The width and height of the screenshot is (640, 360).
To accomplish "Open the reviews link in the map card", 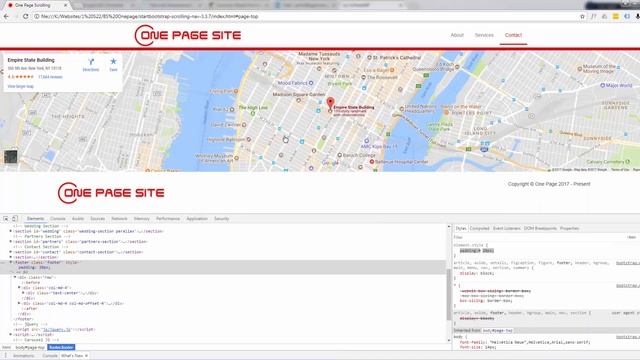I will point(50,77).
